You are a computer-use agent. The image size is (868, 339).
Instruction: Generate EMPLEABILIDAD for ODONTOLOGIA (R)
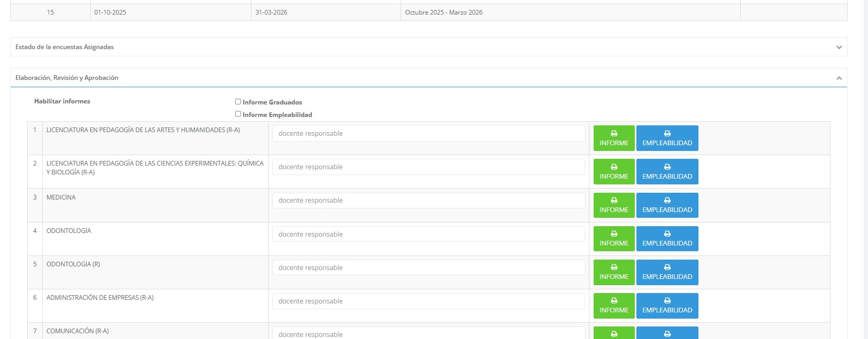click(x=667, y=272)
